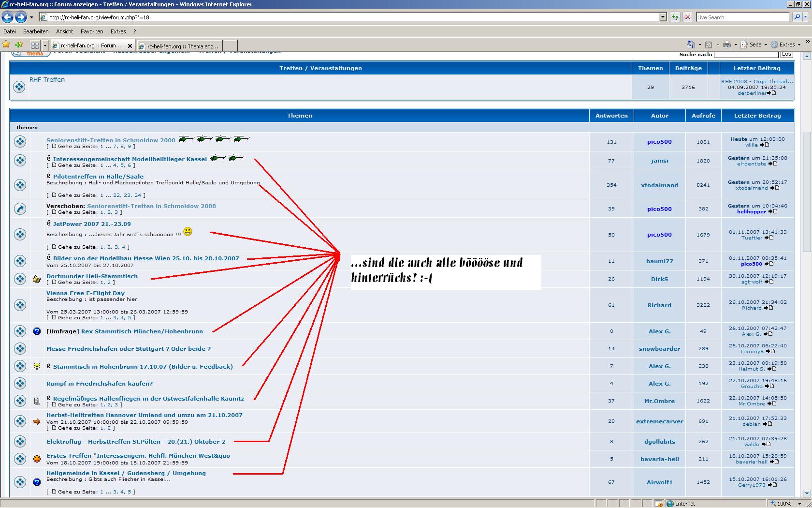Click the Refresh page icon
This screenshot has height=508, width=812.
pos(675,17)
